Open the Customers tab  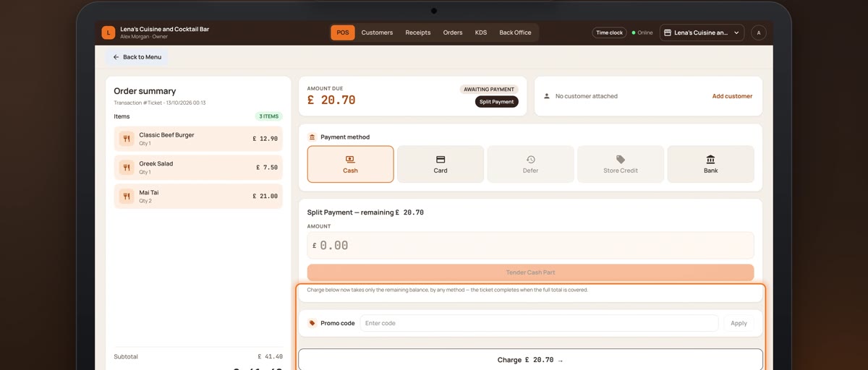coord(377,33)
